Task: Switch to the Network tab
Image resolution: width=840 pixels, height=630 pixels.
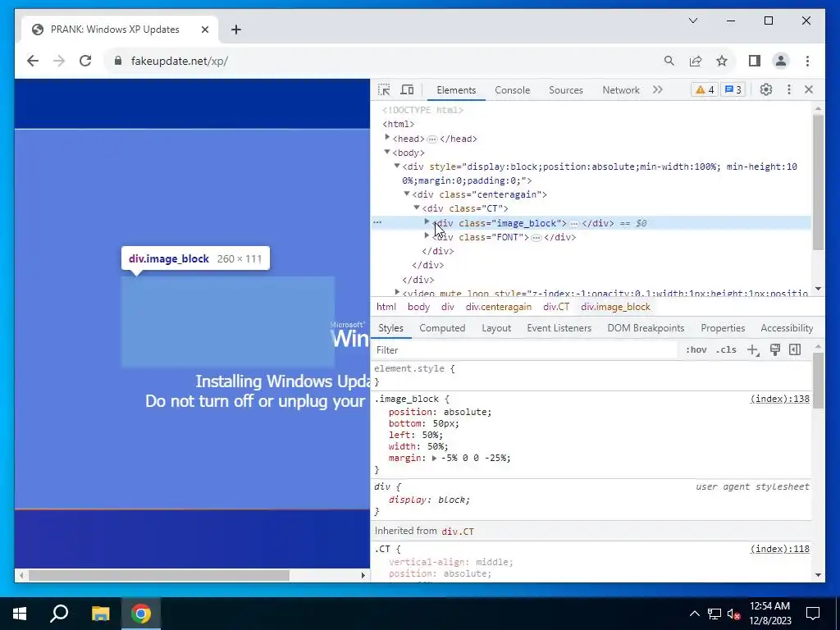Action: (x=621, y=90)
